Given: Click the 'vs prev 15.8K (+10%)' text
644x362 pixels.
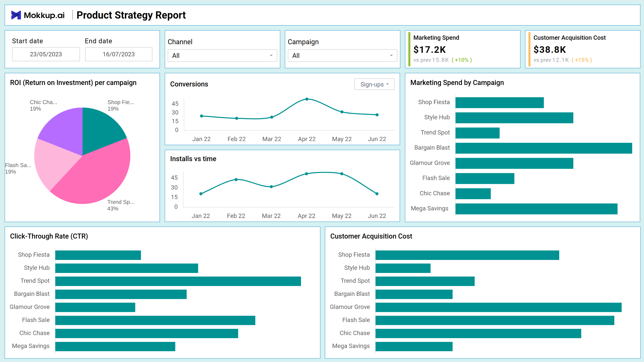Looking at the screenshot, I should 442,60.
